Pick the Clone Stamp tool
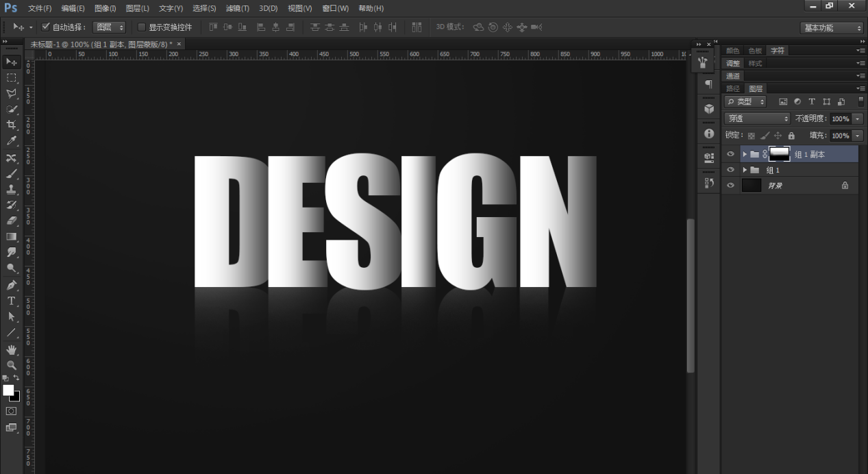The image size is (868, 474). tap(12, 189)
